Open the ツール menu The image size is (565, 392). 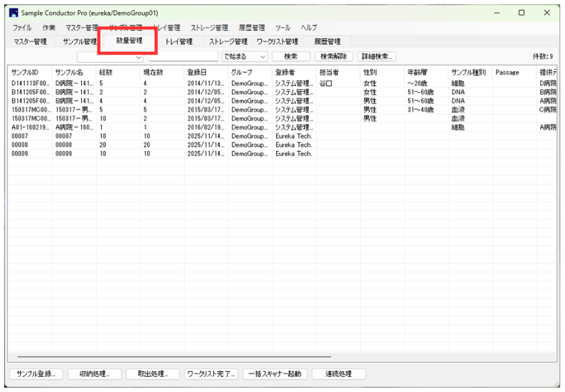click(283, 28)
